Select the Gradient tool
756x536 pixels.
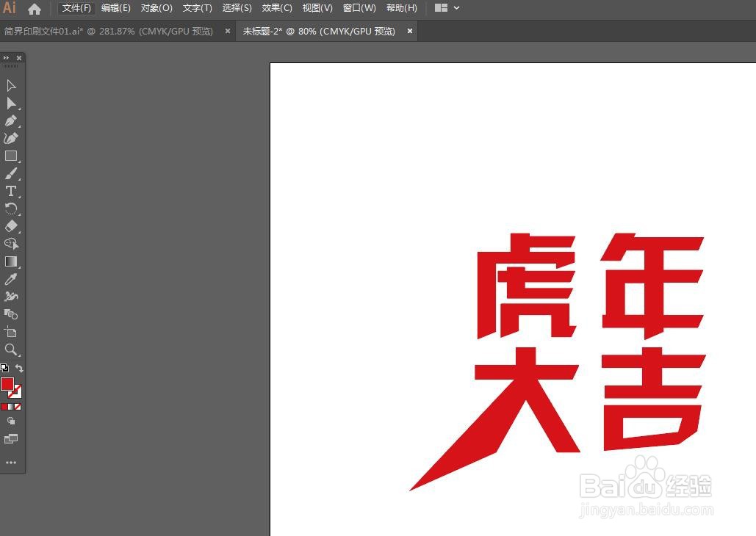tap(11, 261)
